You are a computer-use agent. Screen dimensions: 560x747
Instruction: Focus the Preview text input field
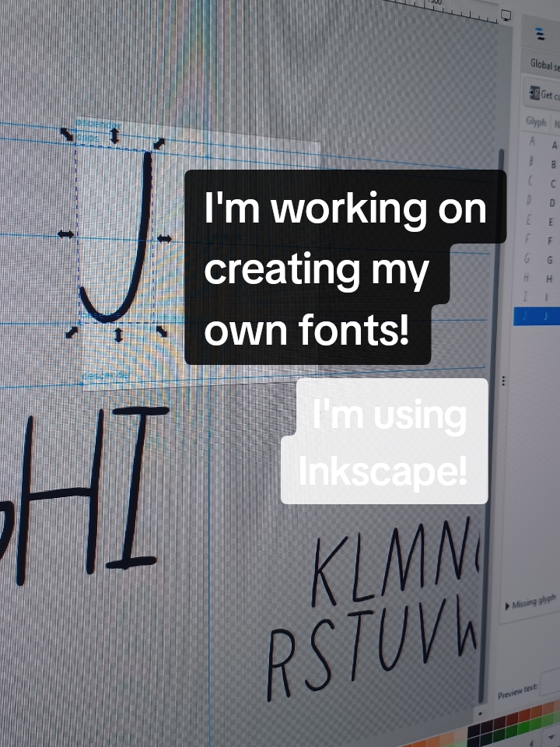coord(551,682)
